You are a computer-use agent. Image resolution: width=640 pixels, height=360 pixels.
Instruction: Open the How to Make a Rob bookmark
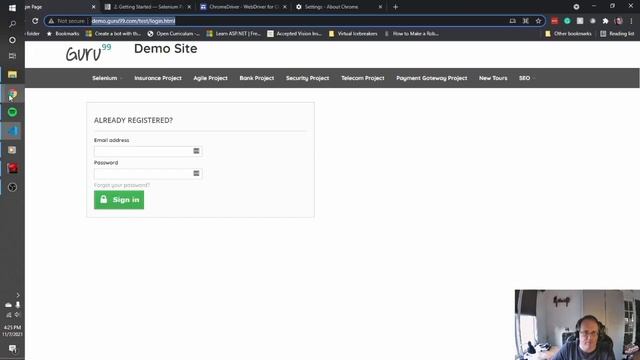coord(411,33)
